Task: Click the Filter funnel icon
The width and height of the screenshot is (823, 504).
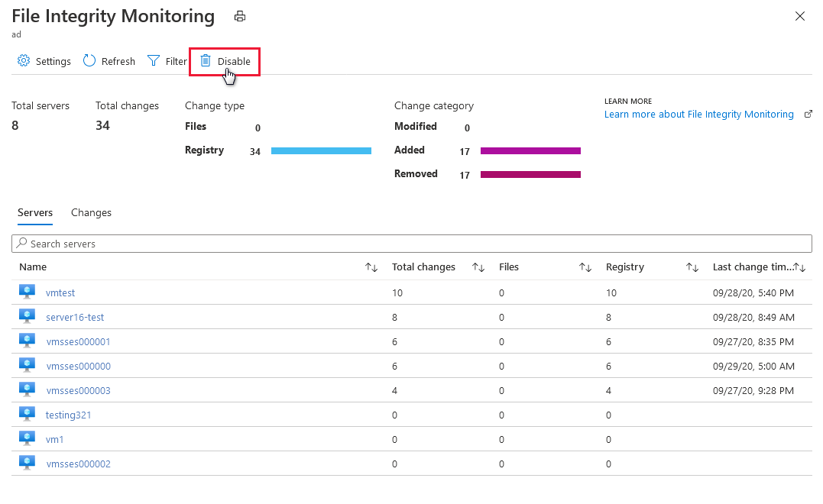Action: [x=154, y=61]
